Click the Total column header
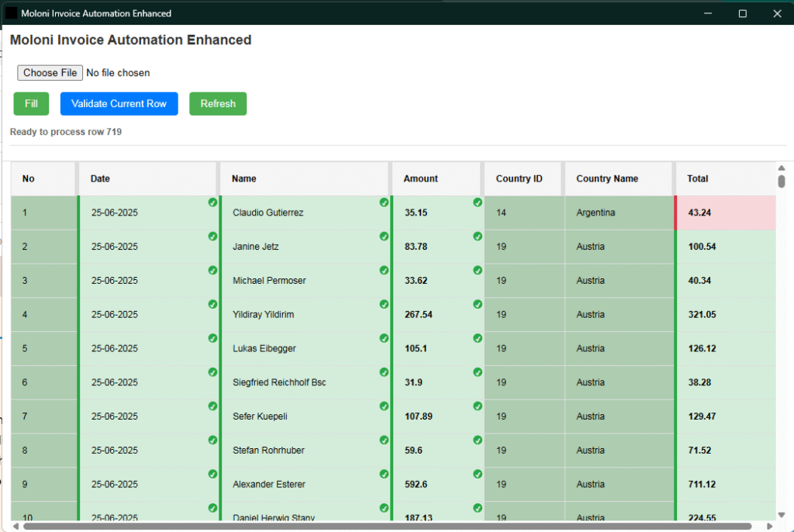Image resolution: width=794 pixels, height=532 pixels. [x=726, y=178]
